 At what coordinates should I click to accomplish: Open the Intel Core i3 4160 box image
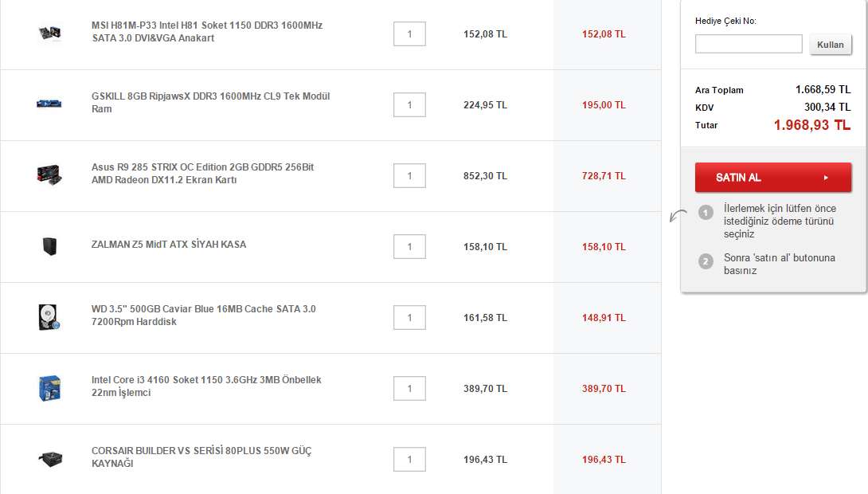(x=49, y=388)
